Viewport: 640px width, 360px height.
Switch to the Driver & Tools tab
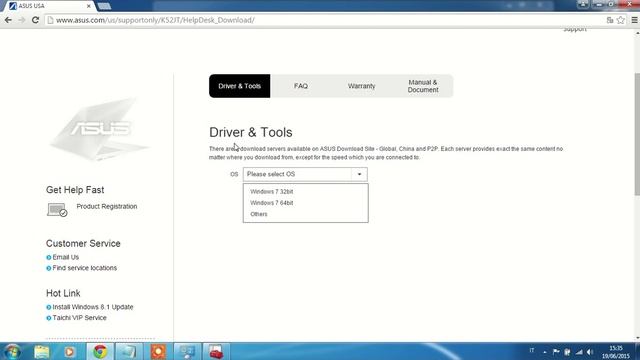(x=240, y=86)
